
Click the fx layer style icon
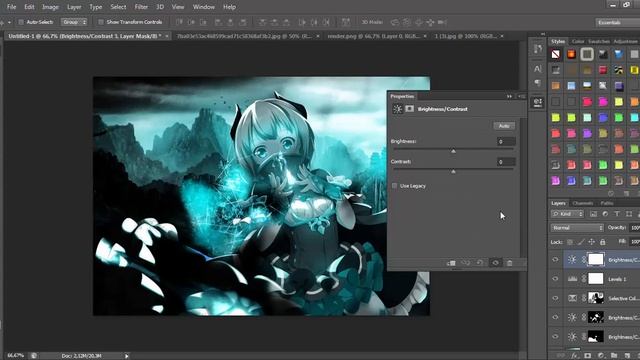click(x=575, y=356)
